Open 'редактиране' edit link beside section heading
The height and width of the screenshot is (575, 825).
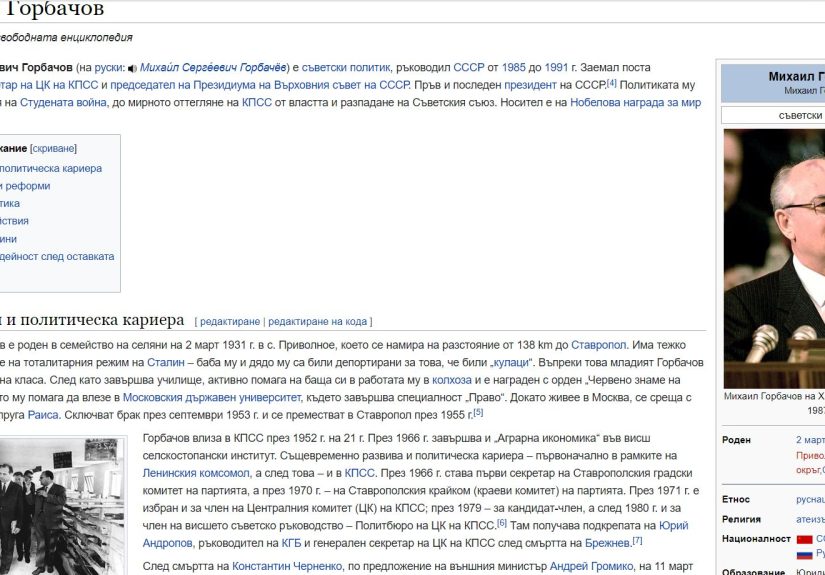[229, 322]
